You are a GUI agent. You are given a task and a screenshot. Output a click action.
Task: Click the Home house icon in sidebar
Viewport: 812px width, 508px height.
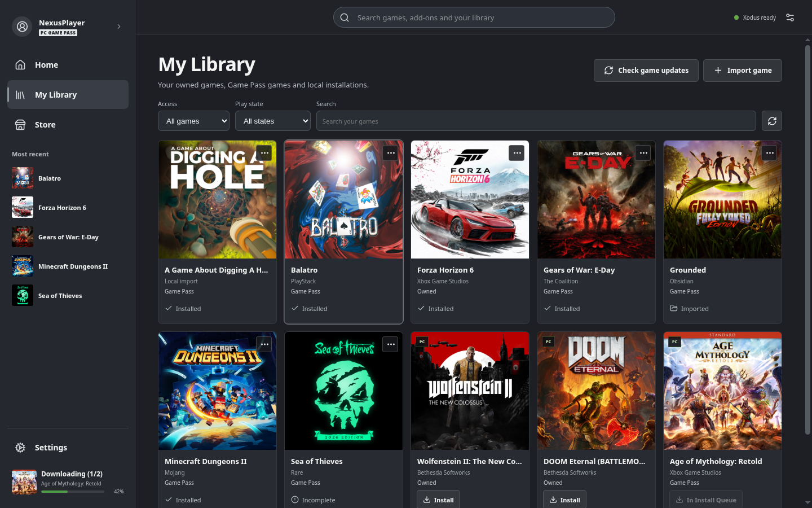[x=20, y=65]
